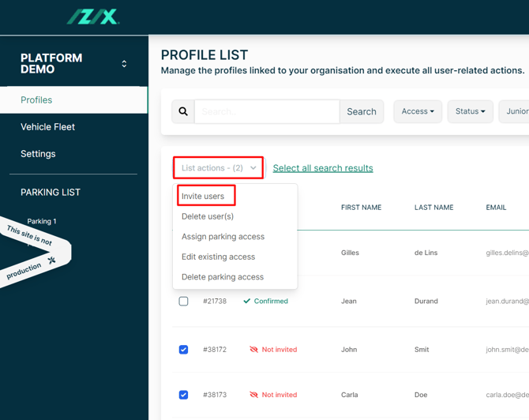Click the IZIX logo
The width and height of the screenshot is (529, 420).
click(93, 17)
